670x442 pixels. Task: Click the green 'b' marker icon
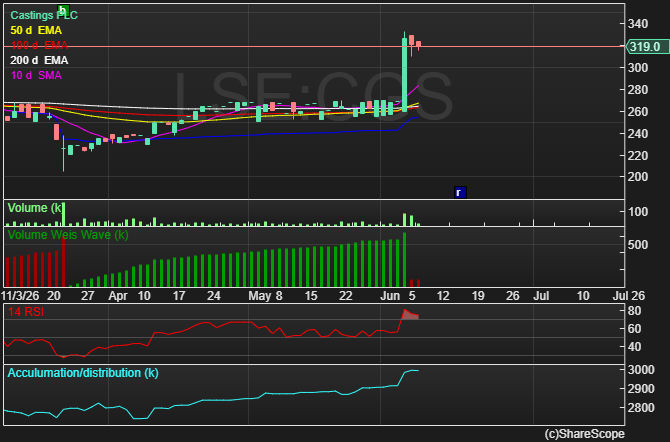pos(63,10)
